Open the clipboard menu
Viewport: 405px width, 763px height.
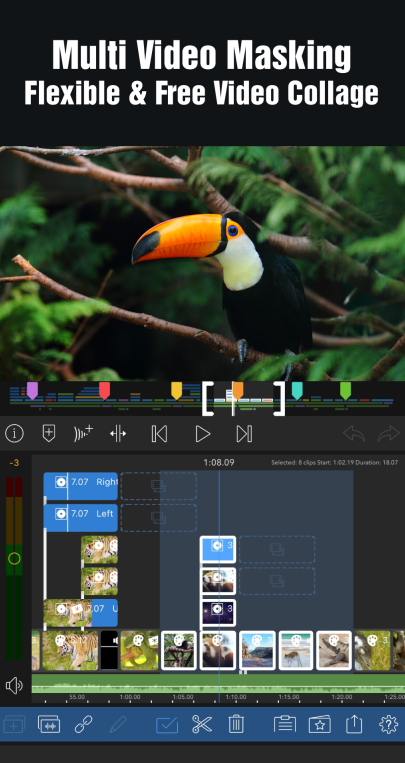coord(285,724)
